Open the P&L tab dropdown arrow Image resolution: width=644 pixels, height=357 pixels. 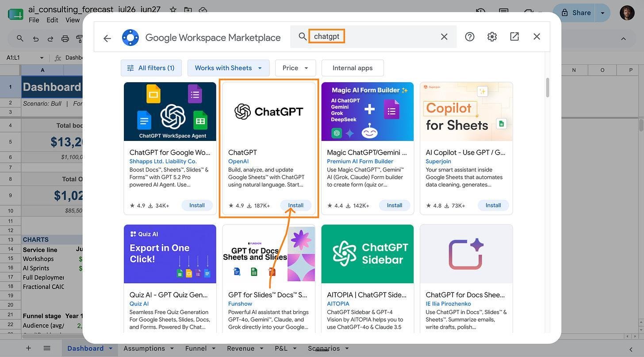pos(295,348)
